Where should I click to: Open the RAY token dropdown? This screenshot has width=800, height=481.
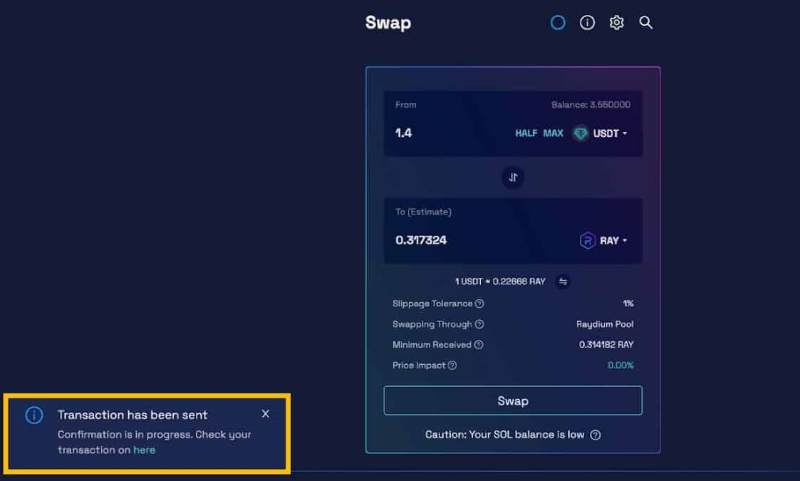[x=604, y=240]
